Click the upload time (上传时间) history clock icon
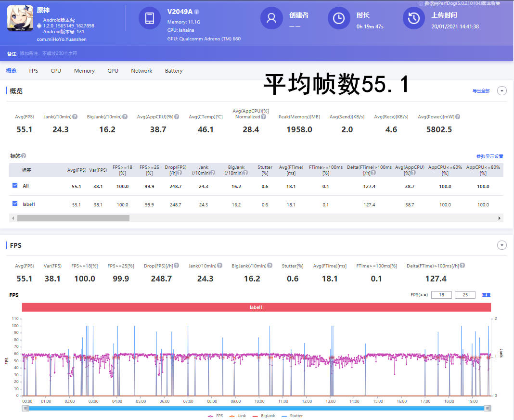The width and height of the screenshot is (514, 420). coord(413,19)
